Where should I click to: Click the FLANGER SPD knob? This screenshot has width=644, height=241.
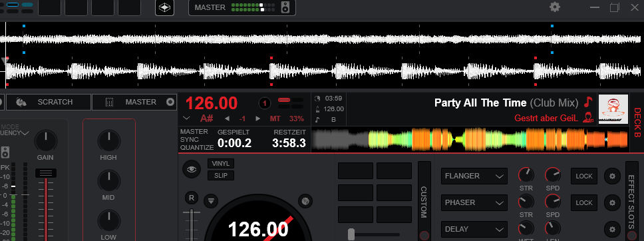pyautogui.click(x=553, y=175)
